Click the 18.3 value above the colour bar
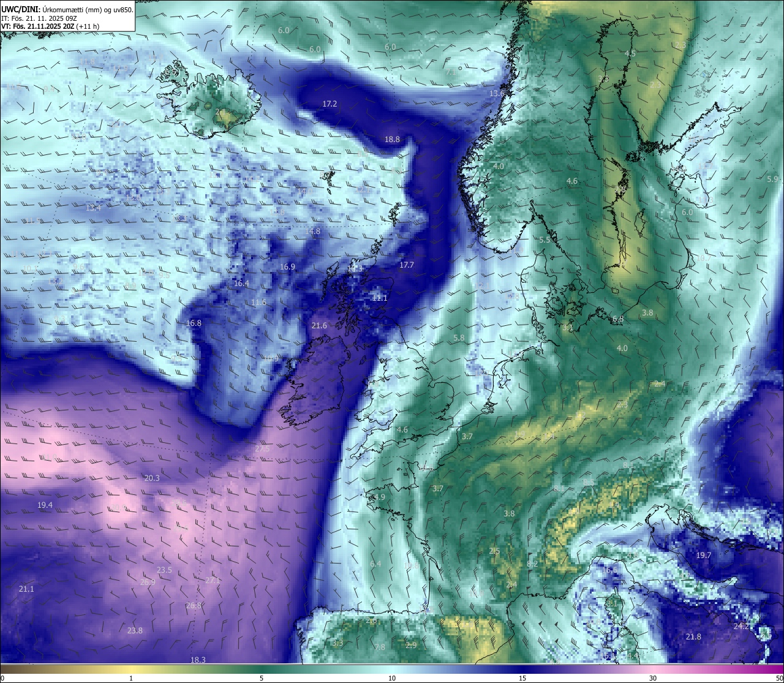This screenshot has height=683, width=784. 198,660
